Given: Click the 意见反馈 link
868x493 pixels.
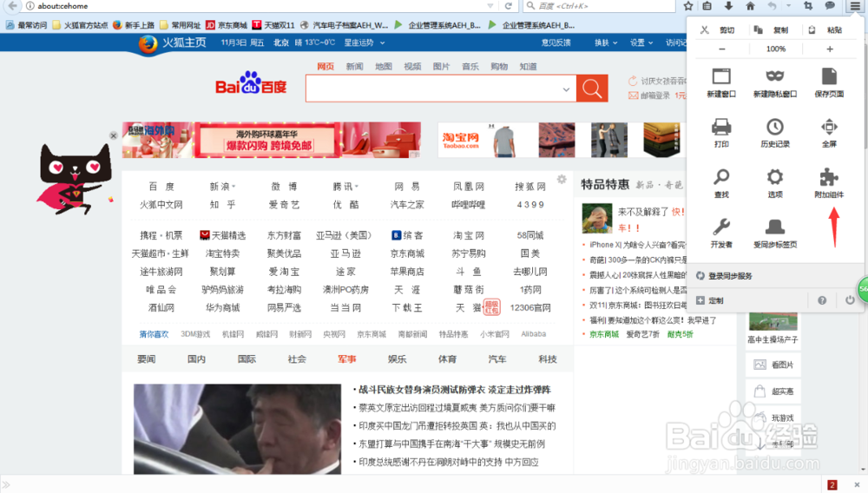Looking at the screenshot, I should pos(556,43).
